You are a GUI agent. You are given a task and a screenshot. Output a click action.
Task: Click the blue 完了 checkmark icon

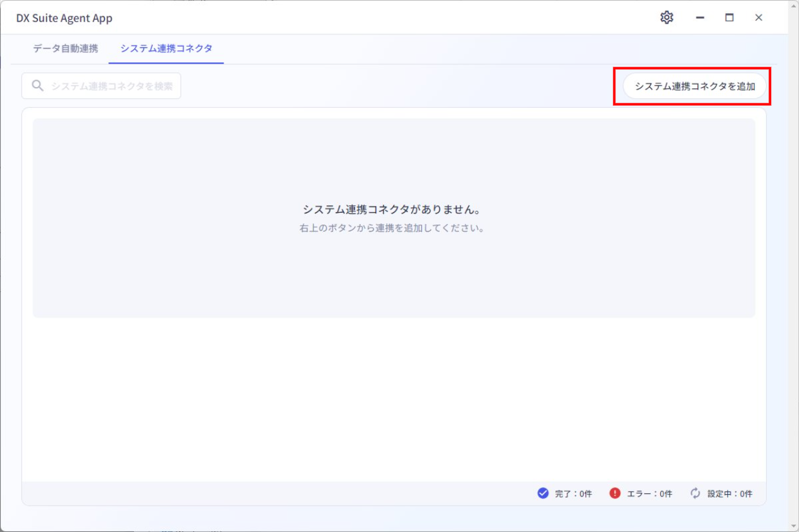pyautogui.click(x=542, y=493)
